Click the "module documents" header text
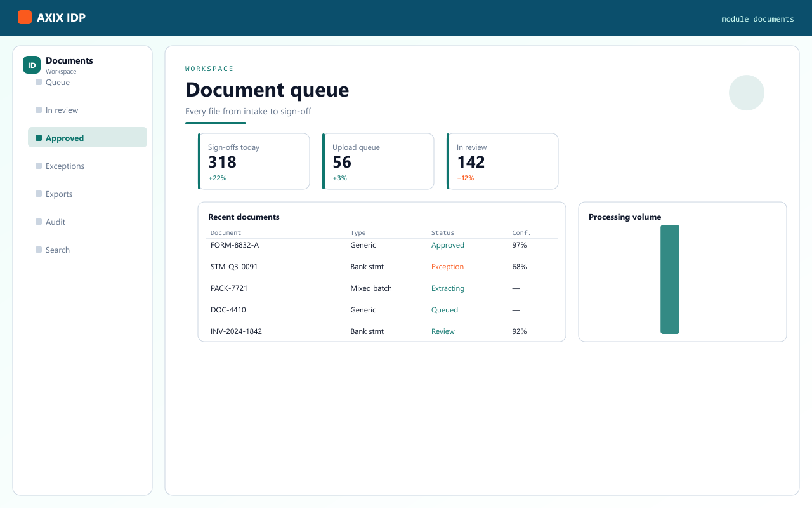 point(757,19)
